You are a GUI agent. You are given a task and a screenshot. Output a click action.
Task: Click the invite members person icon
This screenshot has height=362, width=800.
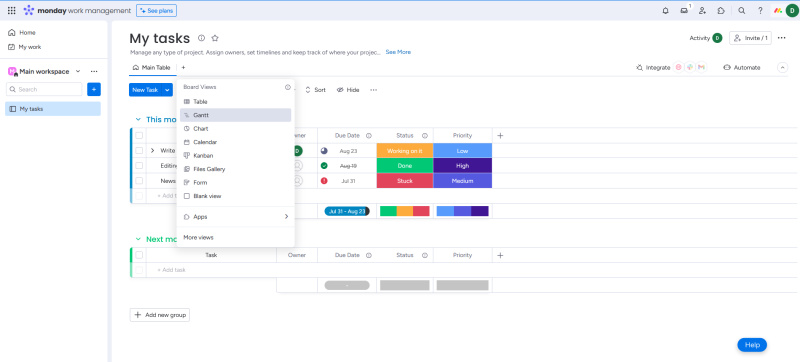(x=703, y=10)
